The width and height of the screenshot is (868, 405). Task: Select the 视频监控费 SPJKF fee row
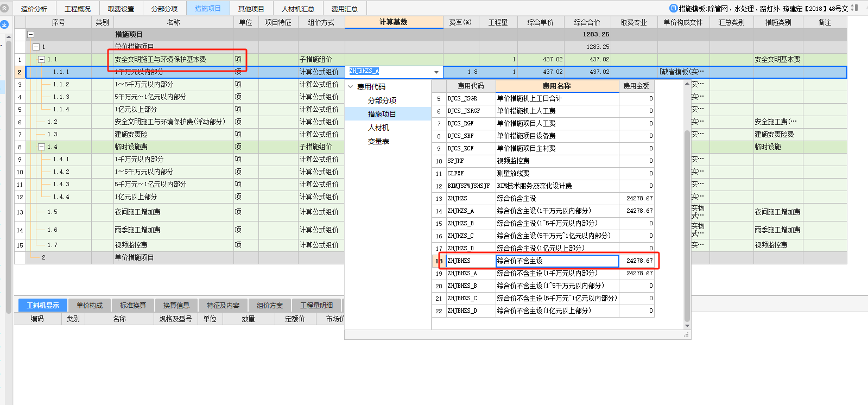coord(543,161)
